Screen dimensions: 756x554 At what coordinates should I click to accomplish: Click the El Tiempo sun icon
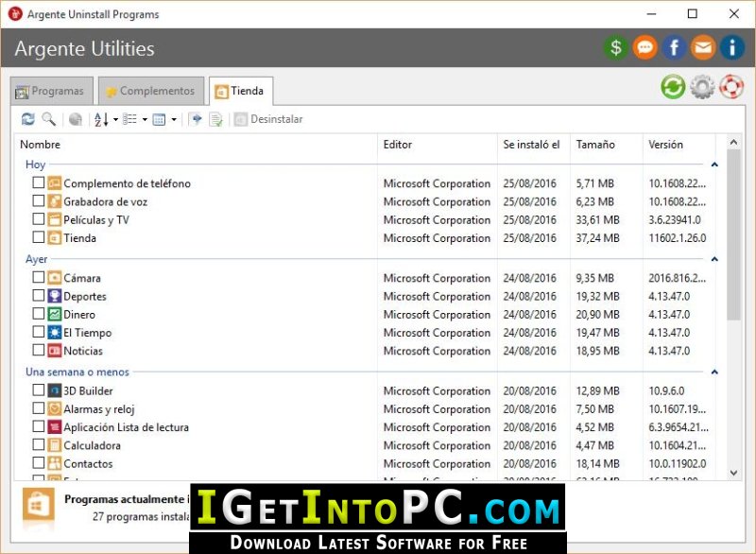(55, 332)
